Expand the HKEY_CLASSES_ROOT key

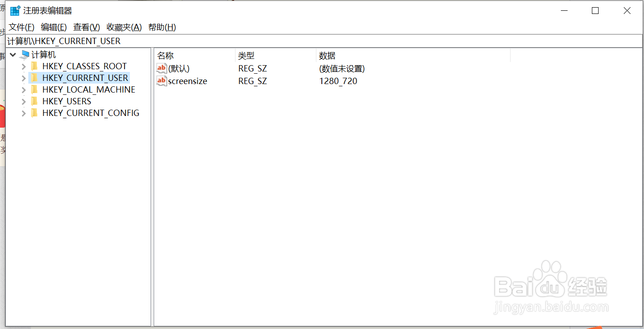(24, 67)
